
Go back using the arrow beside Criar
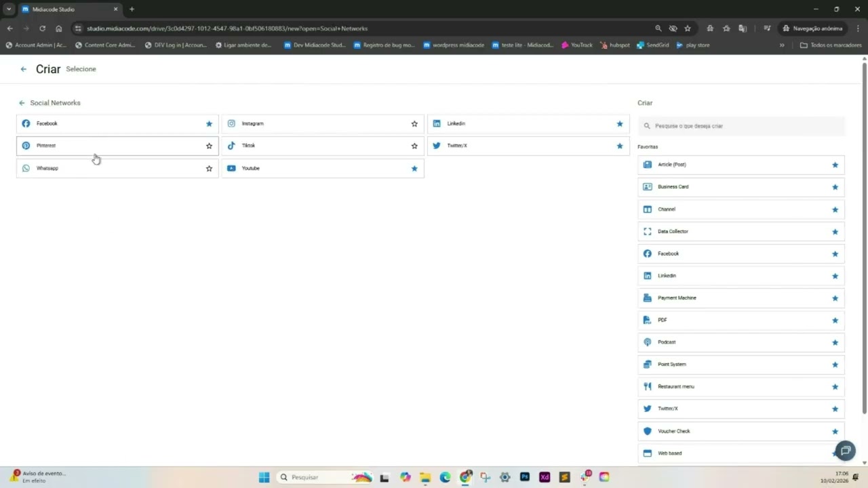[x=24, y=69]
